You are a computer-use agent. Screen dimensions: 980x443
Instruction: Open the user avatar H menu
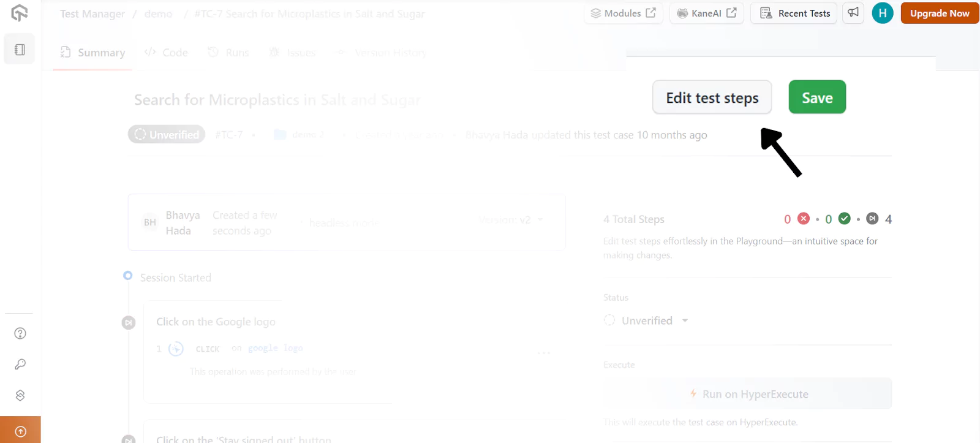tap(883, 13)
